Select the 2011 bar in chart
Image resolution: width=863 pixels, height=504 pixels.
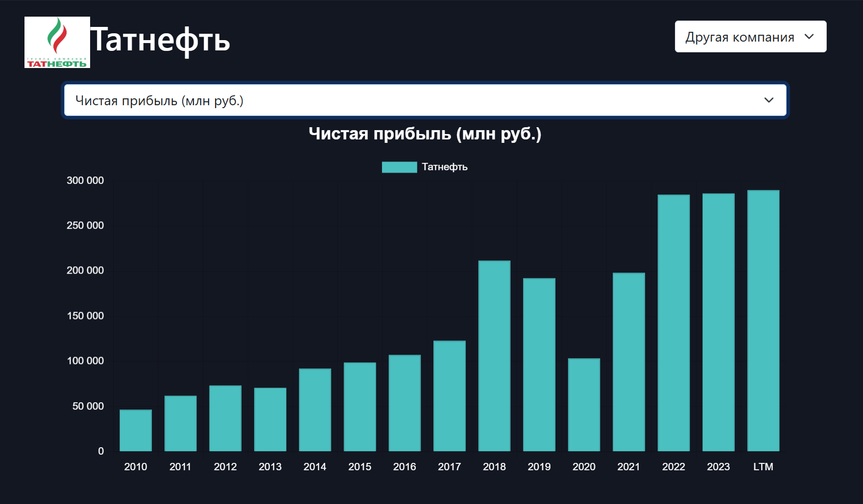click(180, 423)
